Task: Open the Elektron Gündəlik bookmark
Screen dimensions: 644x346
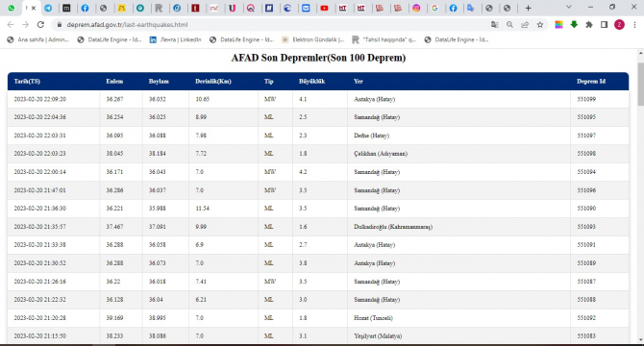Action: tap(313, 39)
